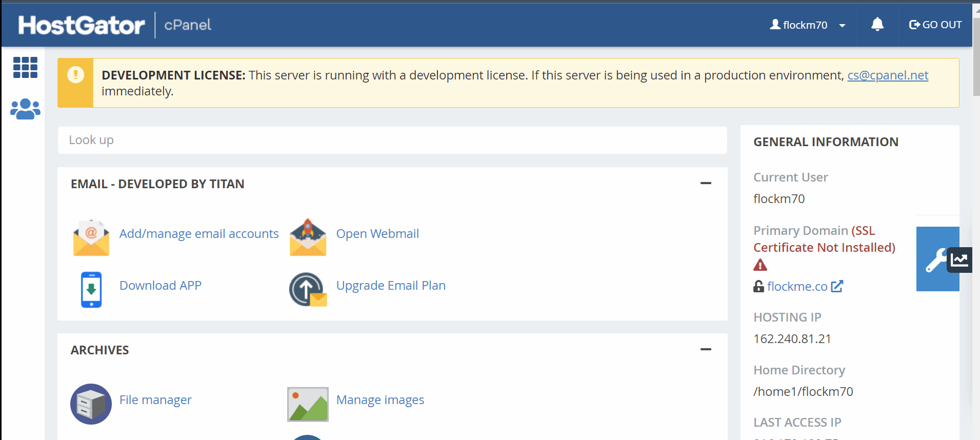Click the File manager cabinet icon
The width and height of the screenshot is (980, 440).
91,404
